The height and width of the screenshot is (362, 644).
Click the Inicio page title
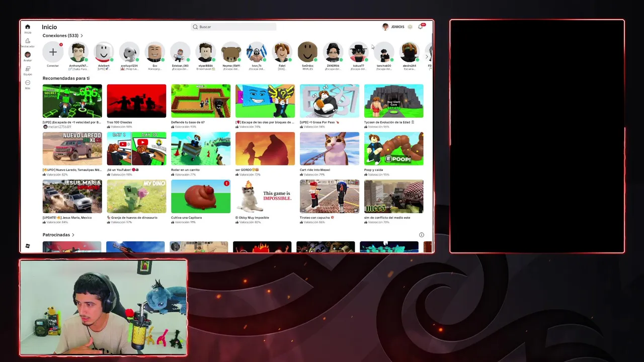[x=49, y=27]
